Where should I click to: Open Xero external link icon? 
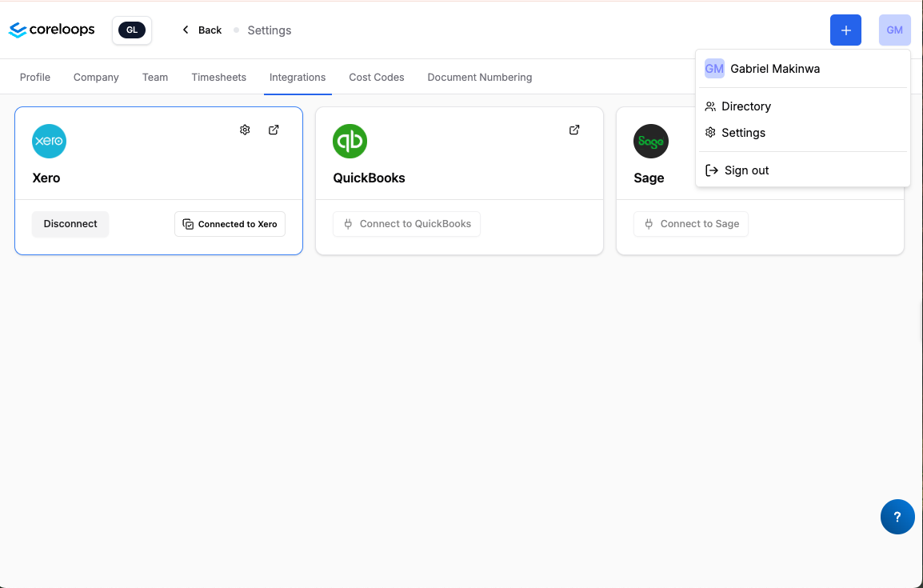click(x=274, y=130)
